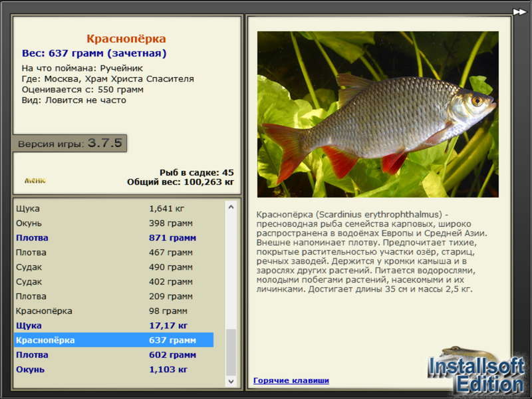Select the highlighted Краснопёрка 637 грамм entry
The height and width of the screenshot is (399, 532).
tap(114, 340)
